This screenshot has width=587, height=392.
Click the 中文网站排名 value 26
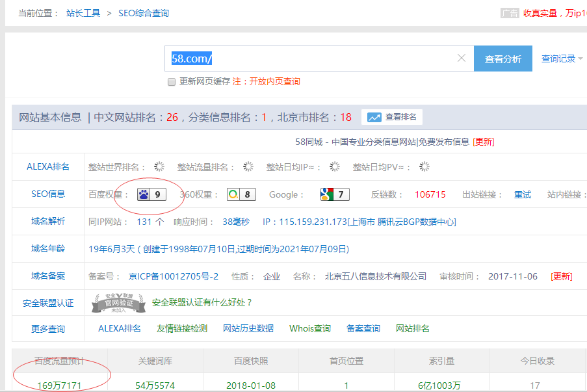tap(172, 117)
